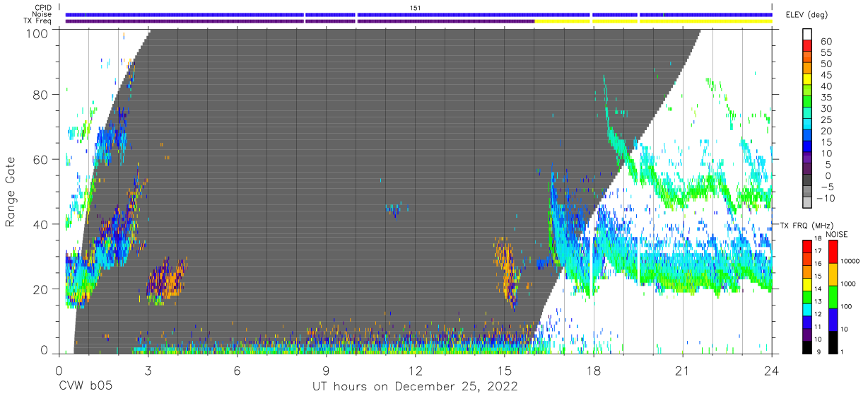Viewport: 868px width, 401px height.
Task: Click the CPID value '151'
Action: [x=416, y=7]
